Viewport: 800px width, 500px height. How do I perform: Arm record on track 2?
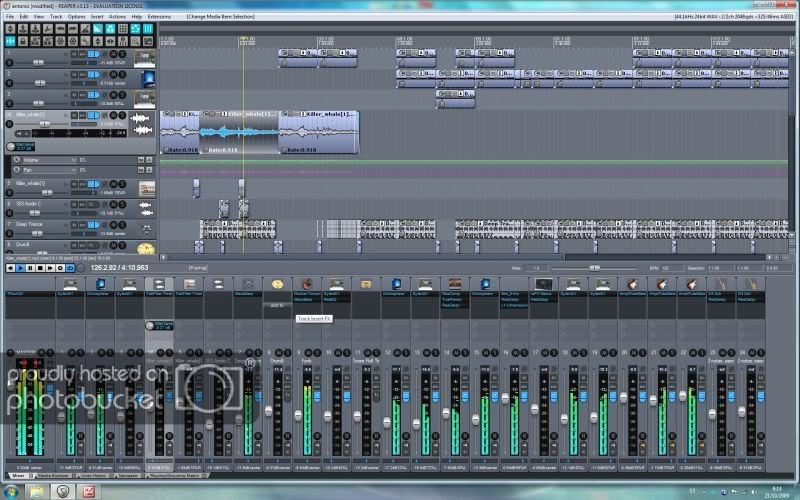click(x=9, y=83)
